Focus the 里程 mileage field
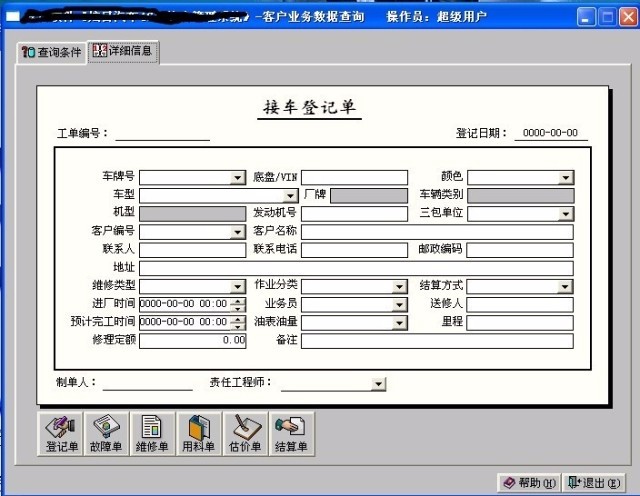 [x=520, y=323]
